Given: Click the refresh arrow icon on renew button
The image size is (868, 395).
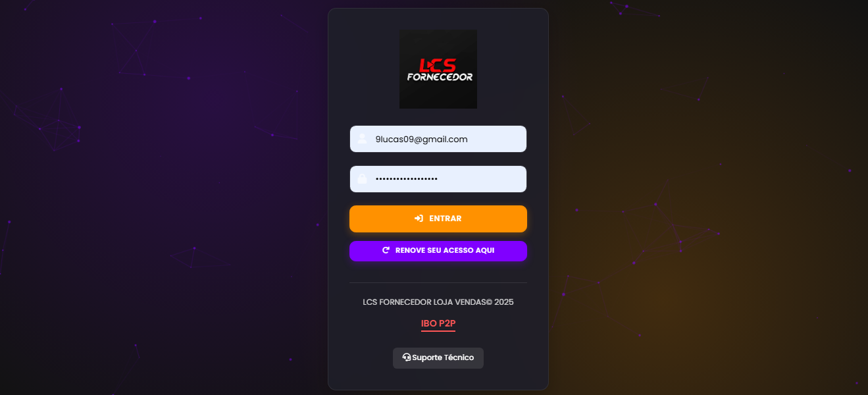Looking at the screenshot, I should coord(386,250).
